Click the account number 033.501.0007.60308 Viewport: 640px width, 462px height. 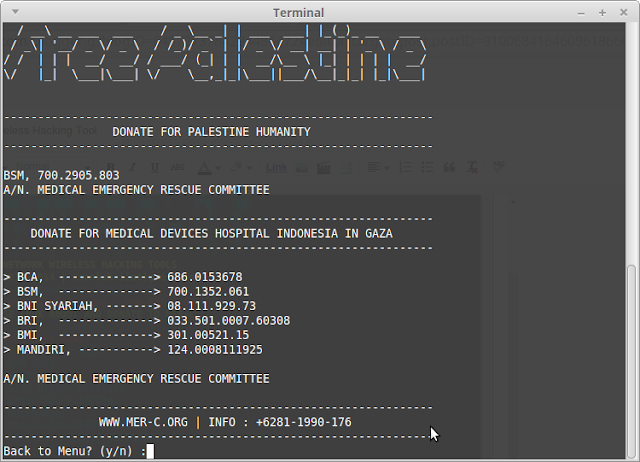coord(229,321)
